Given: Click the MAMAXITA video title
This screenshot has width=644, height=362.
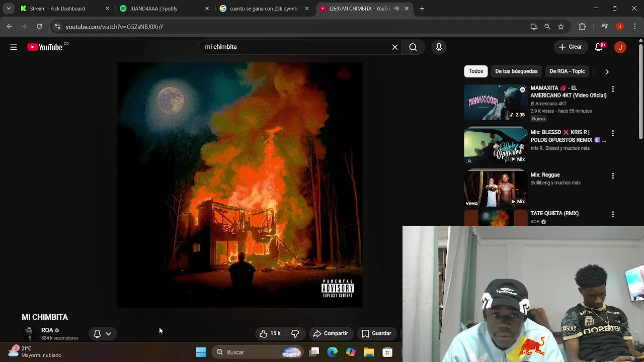Looking at the screenshot, I should coord(568,92).
